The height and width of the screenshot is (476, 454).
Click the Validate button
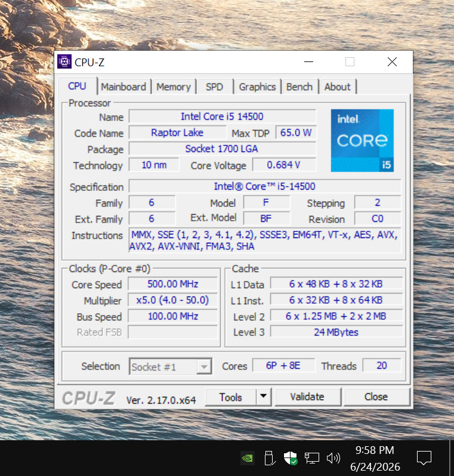click(x=307, y=397)
